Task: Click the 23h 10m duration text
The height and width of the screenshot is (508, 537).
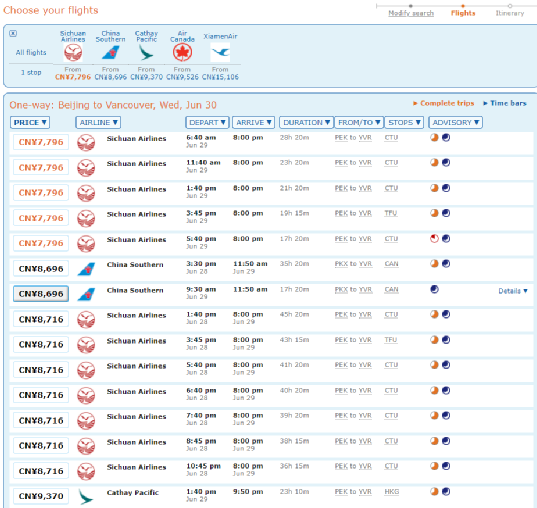Action: pyautogui.click(x=294, y=492)
